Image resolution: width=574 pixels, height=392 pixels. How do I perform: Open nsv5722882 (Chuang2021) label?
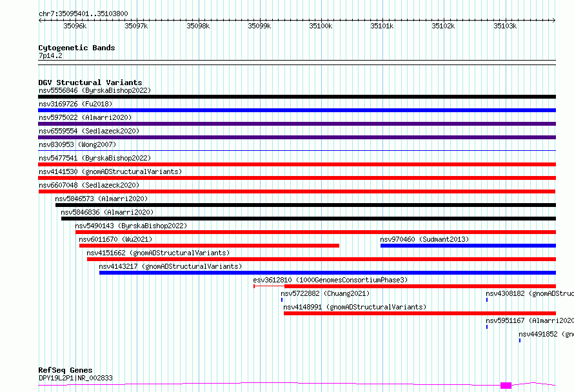pos(325,293)
